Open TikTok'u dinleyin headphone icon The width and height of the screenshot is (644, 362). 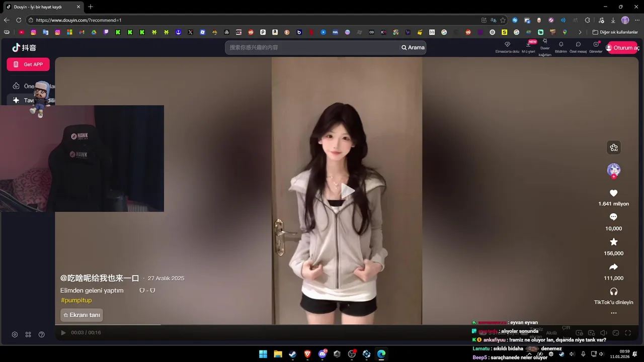click(613, 292)
